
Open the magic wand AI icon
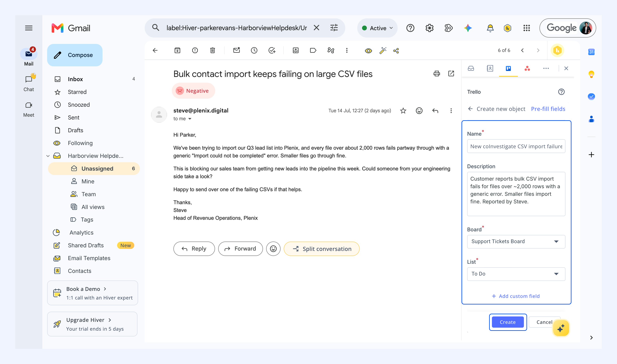coord(383,51)
